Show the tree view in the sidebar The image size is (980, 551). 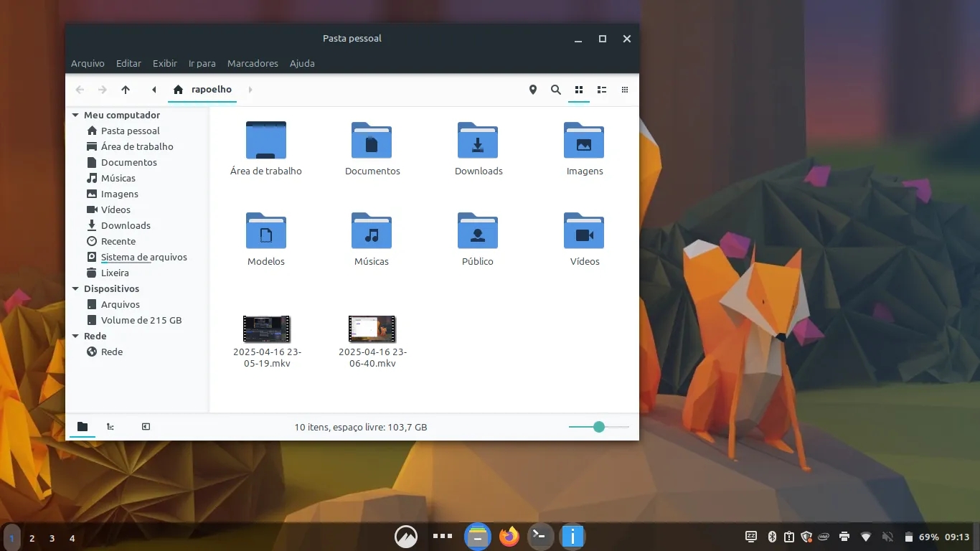110,427
